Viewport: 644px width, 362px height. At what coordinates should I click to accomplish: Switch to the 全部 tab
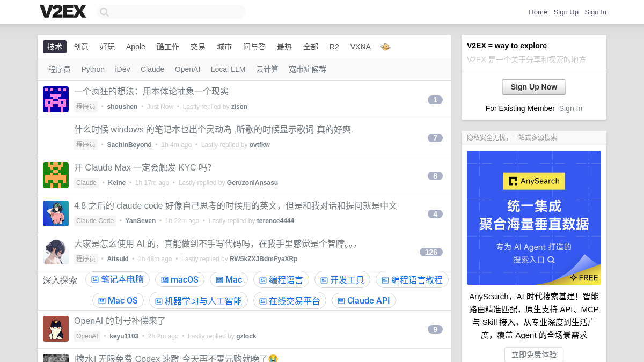click(x=311, y=47)
